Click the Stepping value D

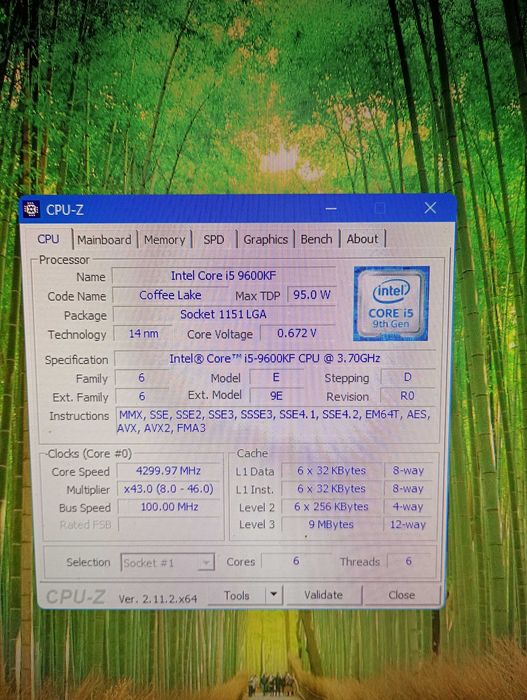coord(407,377)
